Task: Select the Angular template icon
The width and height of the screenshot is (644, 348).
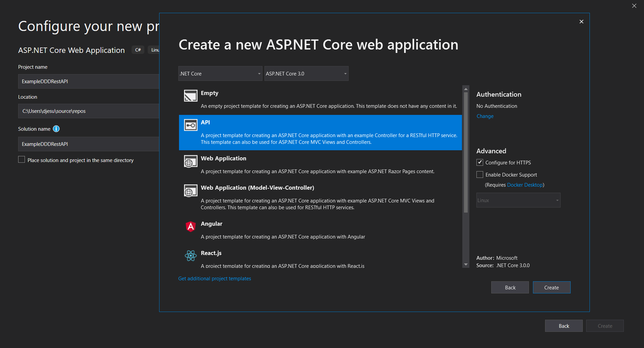Action: (x=190, y=226)
